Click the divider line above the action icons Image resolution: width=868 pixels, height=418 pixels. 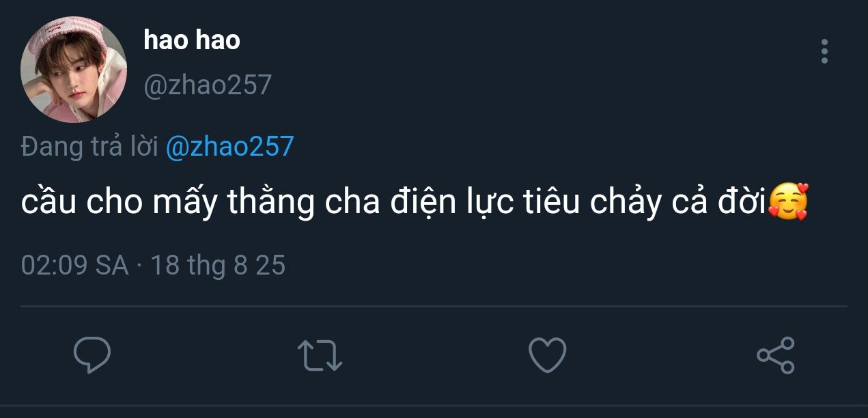coord(434,306)
